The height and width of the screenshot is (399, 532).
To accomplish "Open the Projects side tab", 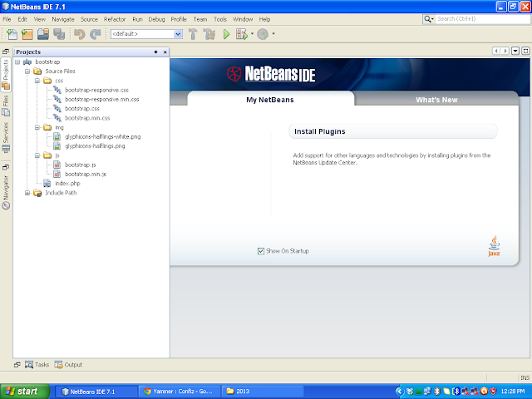I will tap(6, 75).
